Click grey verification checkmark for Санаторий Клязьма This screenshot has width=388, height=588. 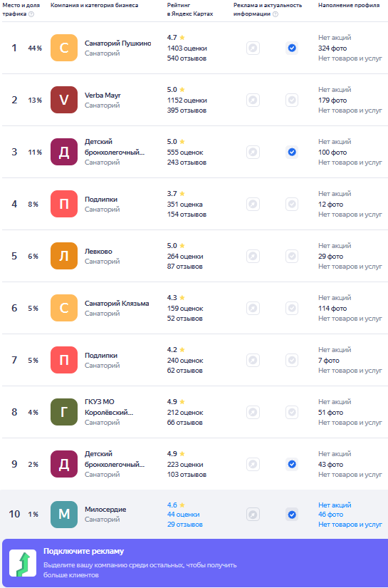tap(292, 308)
